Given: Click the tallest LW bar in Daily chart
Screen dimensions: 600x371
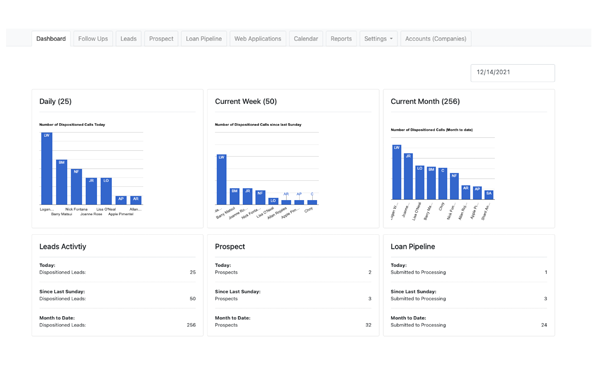Looking at the screenshot, I should (47, 169).
